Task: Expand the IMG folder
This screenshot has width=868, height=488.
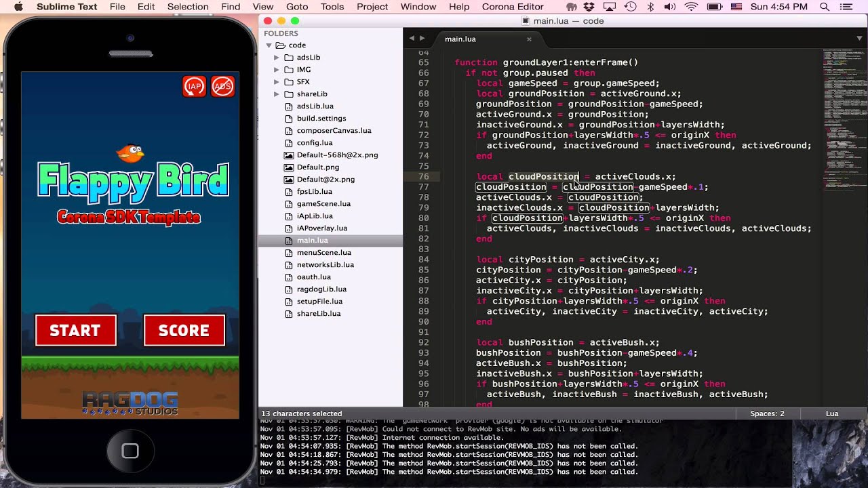Action: point(277,70)
